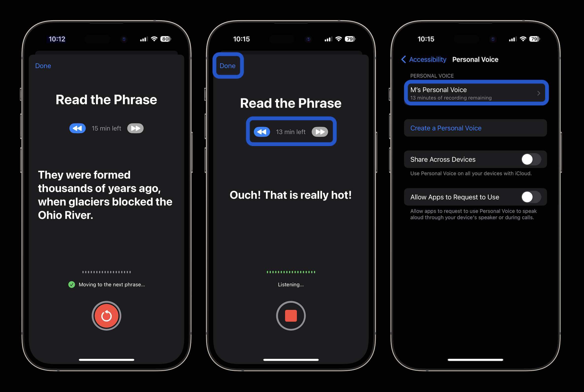Select Done on the left recording screen
Screen dimensions: 584x392
click(43, 66)
